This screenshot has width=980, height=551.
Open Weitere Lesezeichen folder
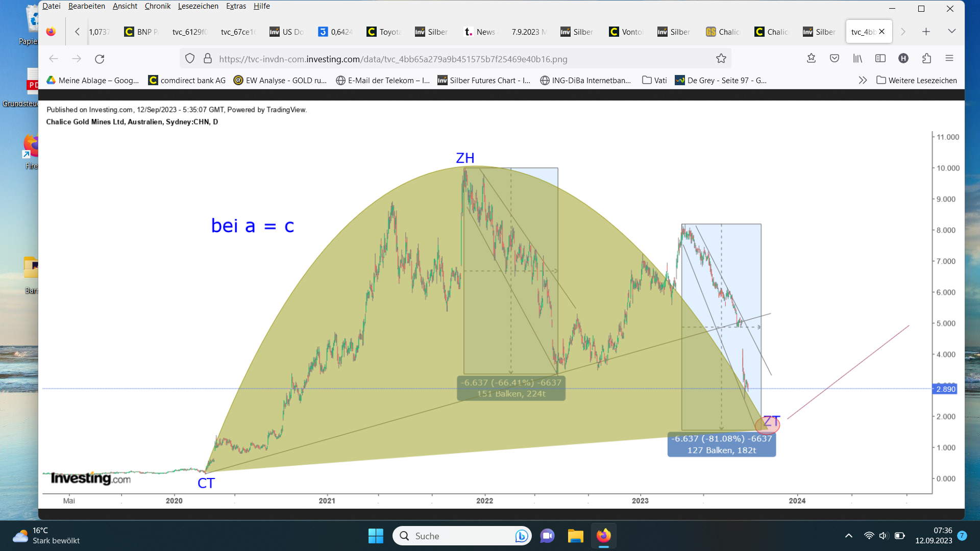click(x=917, y=80)
